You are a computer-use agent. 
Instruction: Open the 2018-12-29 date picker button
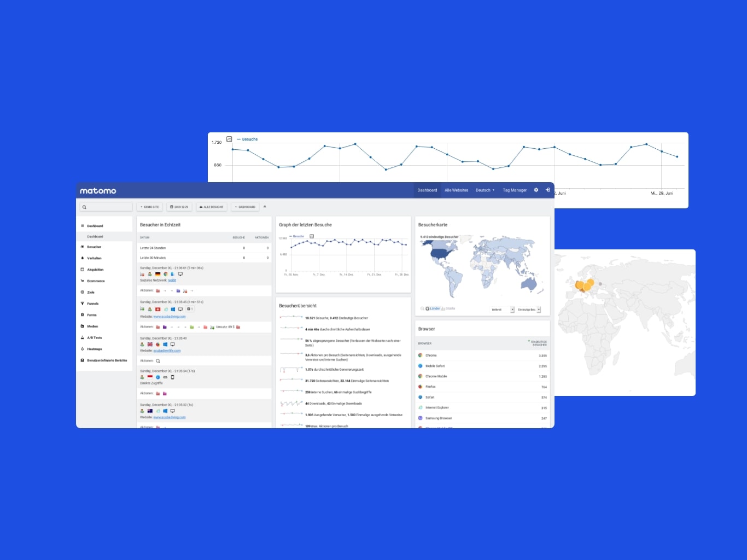179,207
